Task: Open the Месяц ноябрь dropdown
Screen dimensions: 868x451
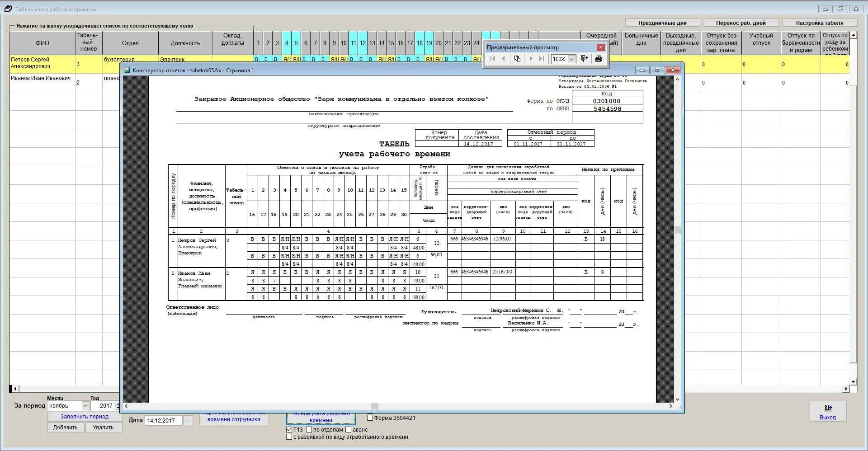Action: (85, 406)
